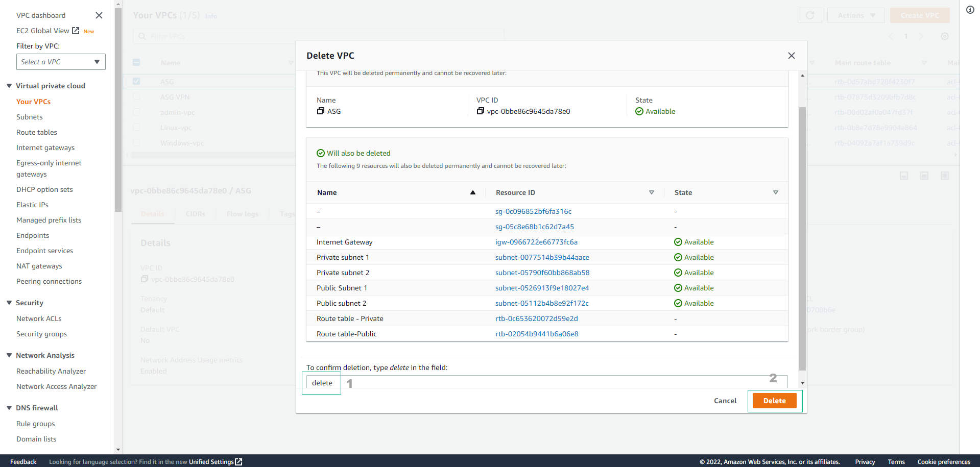Open the table preferences gear icon
The width and height of the screenshot is (980, 467).
pos(945,36)
